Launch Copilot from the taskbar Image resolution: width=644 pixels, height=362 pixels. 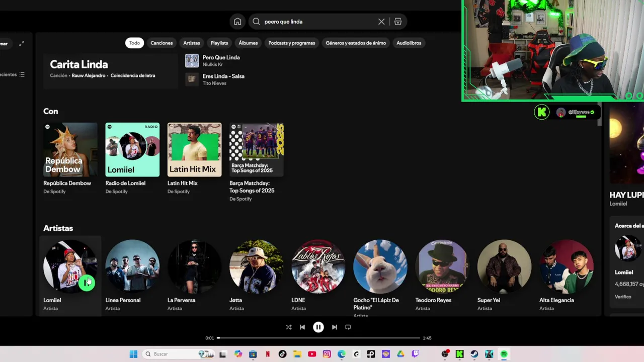point(238,354)
